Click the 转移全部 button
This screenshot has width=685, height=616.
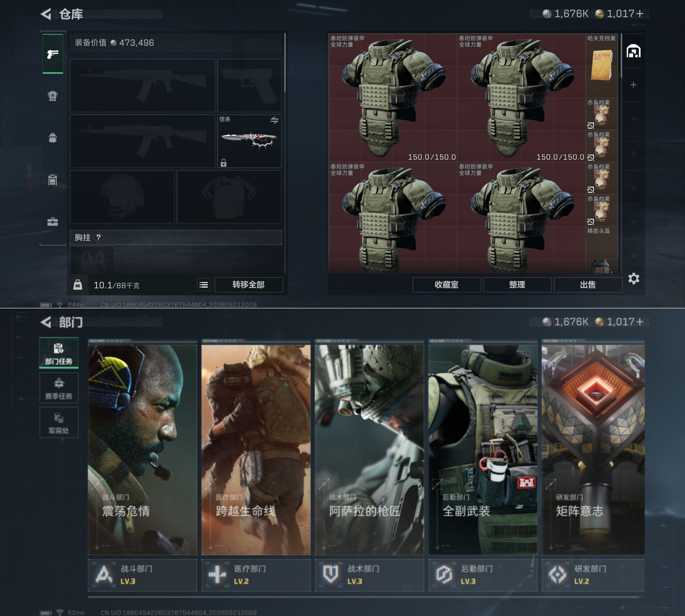click(249, 285)
